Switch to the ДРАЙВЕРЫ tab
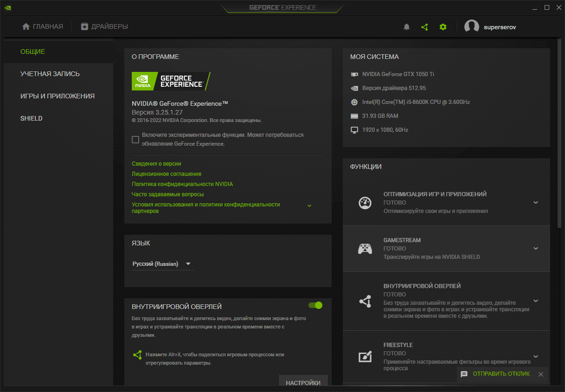 click(104, 26)
